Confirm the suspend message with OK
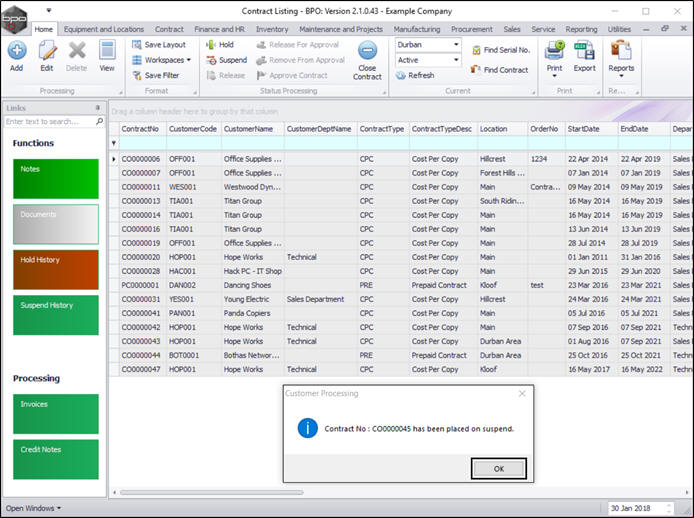The image size is (694, 518). tap(498, 468)
